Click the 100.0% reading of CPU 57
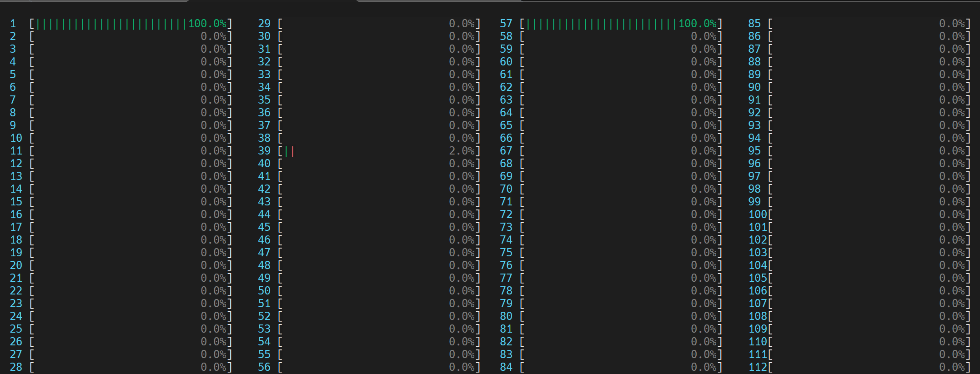The image size is (980, 374). 697,24
